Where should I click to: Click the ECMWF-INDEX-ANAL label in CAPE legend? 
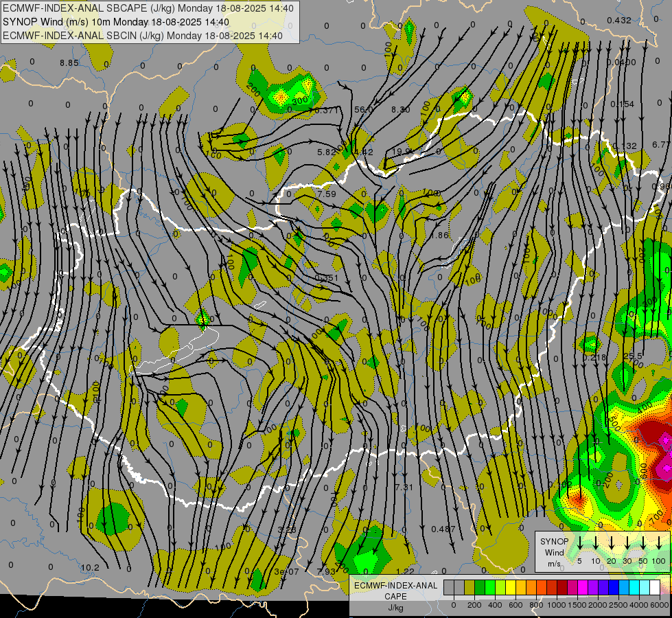point(395,586)
